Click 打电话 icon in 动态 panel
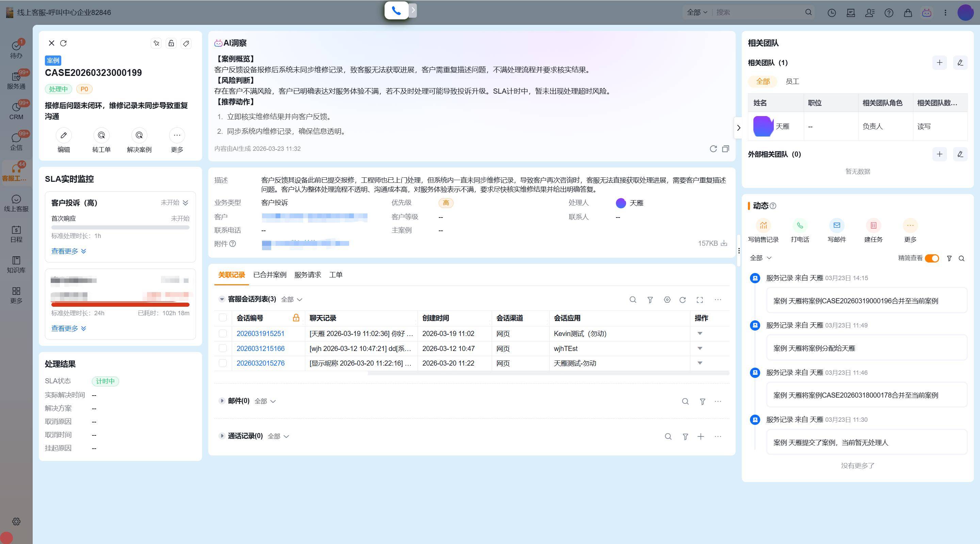980x544 pixels. point(800,225)
